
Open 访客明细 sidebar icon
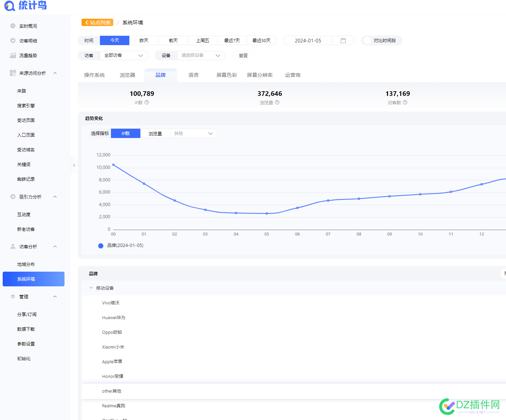click(13, 40)
